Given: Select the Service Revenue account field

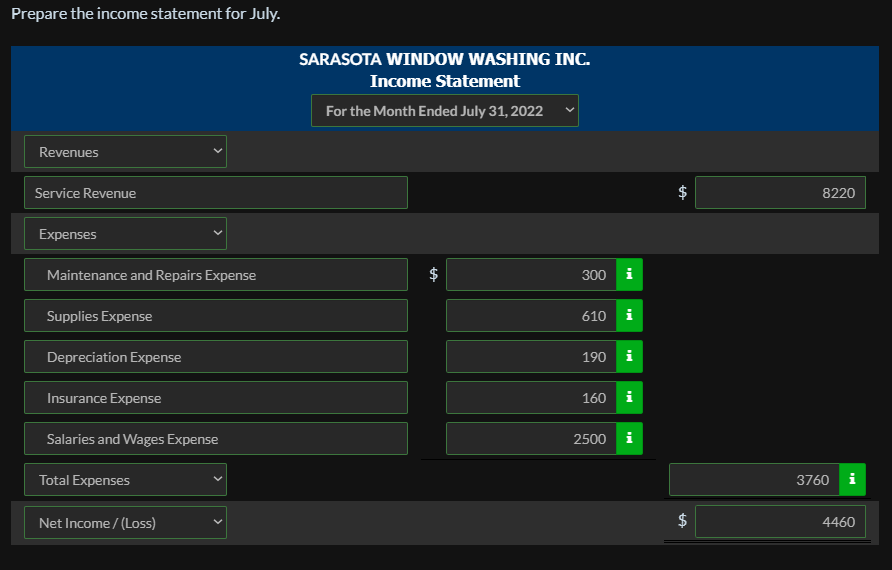Looking at the screenshot, I should click(216, 193).
